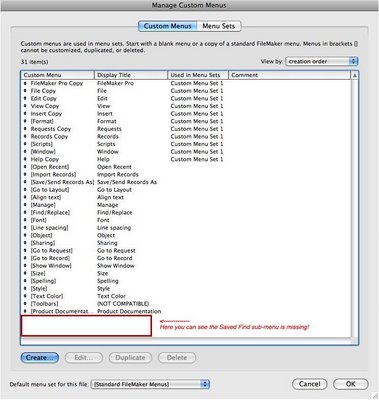This screenshot has height=400, width=379.
Task: Select the [Product Documentat... menu row
Action: pyautogui.click(x=186, y=311)
